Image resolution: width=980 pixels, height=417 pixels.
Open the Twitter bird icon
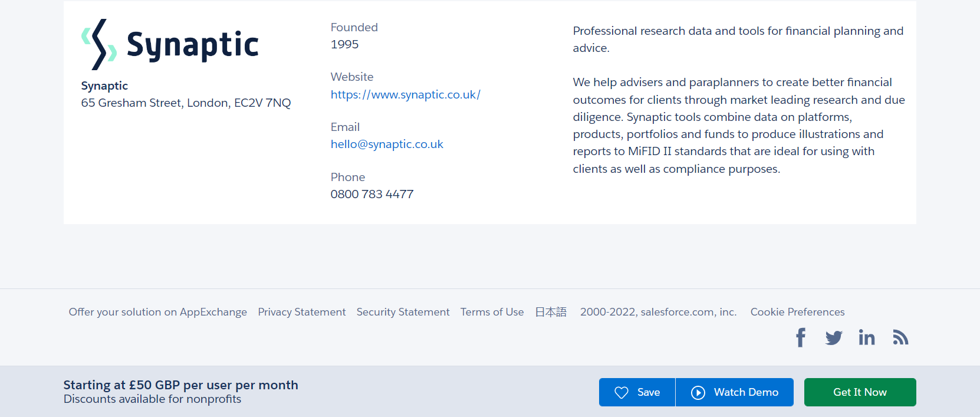coord(834,338)
